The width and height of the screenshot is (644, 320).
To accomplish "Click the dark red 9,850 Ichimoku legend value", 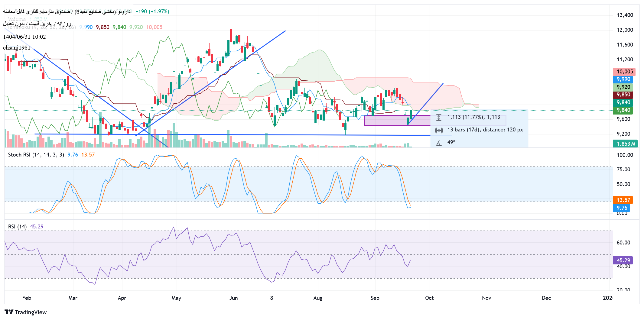I will (102, 27).
